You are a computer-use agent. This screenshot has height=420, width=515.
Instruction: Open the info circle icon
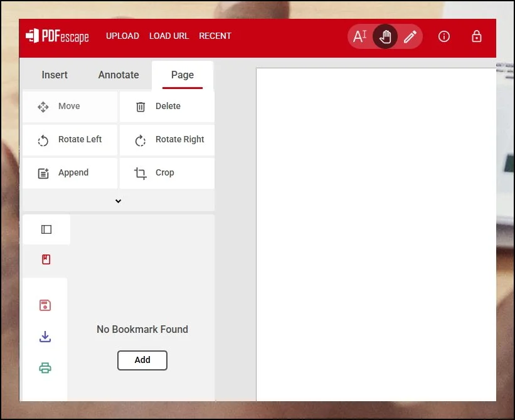(444, 36)
